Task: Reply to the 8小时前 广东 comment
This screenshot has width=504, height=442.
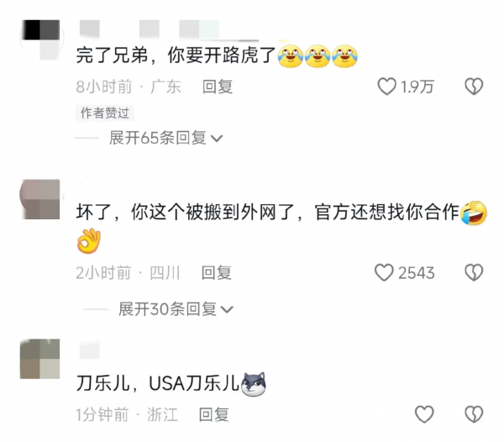Action: coord(218,87)
